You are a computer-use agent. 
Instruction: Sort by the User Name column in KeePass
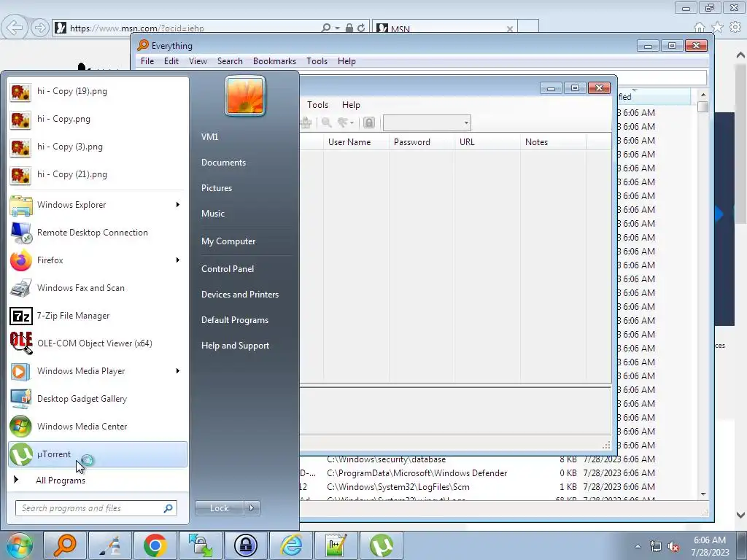coord(356,142)
